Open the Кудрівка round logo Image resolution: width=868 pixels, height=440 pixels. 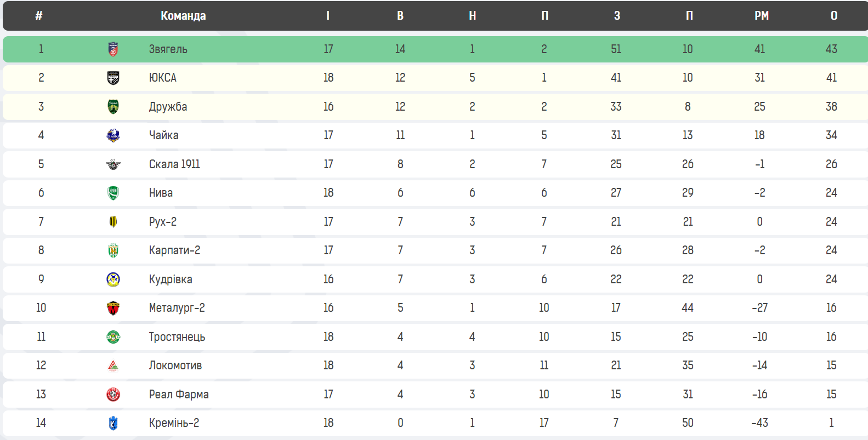tap(113, 279)
